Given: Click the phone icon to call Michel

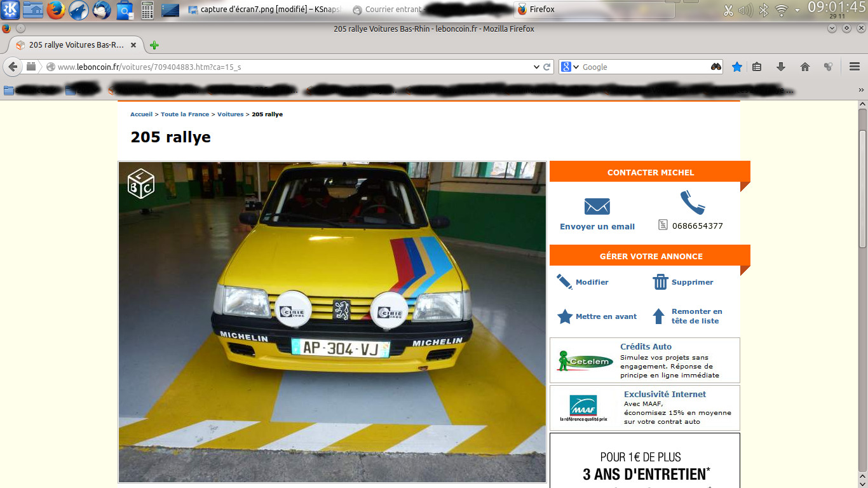Looking at the screenshot, I should [692, 203].
